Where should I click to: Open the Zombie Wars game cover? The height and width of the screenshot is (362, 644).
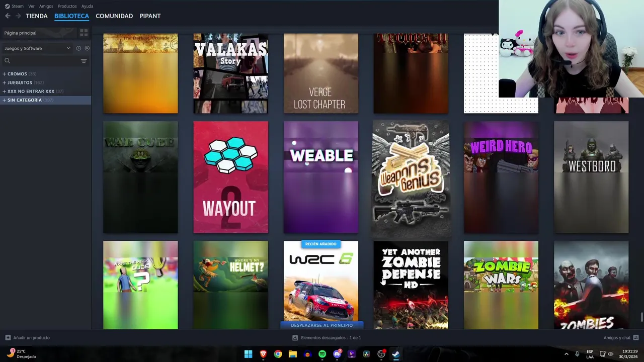coord(501,285)
